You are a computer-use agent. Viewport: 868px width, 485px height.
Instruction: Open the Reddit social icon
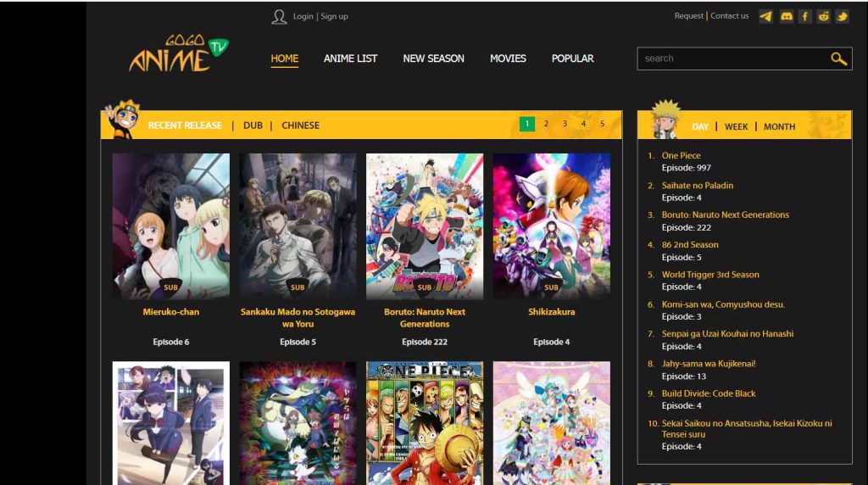(x=824, y=16)
